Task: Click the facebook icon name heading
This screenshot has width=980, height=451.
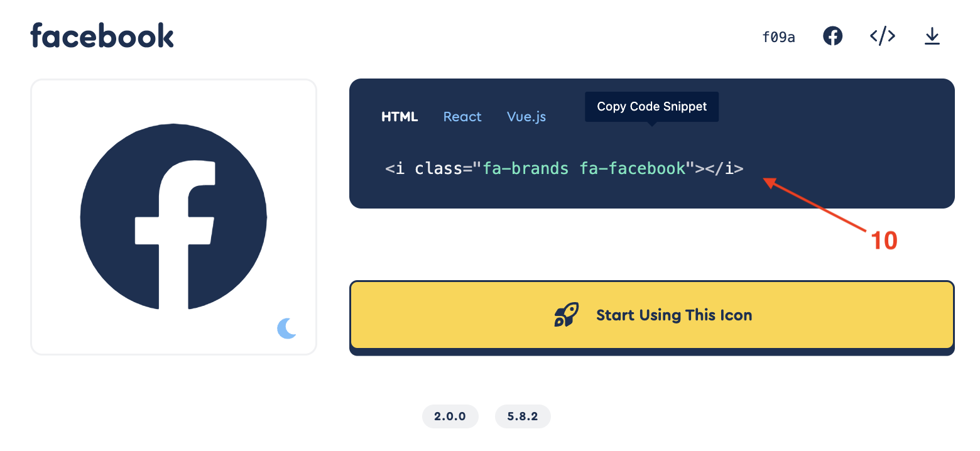Action: tap(102, 35)
